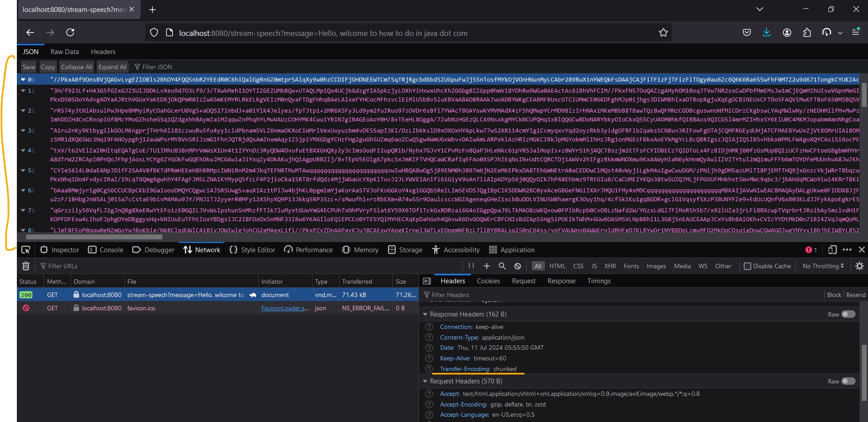Click the Expand All button
This screenshot has height=422, width=868.
tap(112, 66)
